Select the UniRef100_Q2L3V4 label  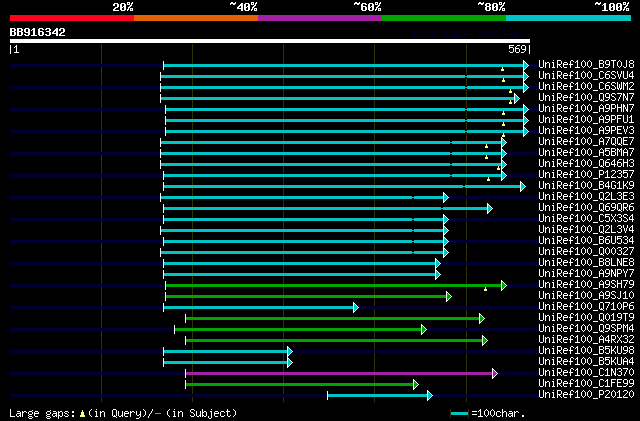tap(586, 229)
